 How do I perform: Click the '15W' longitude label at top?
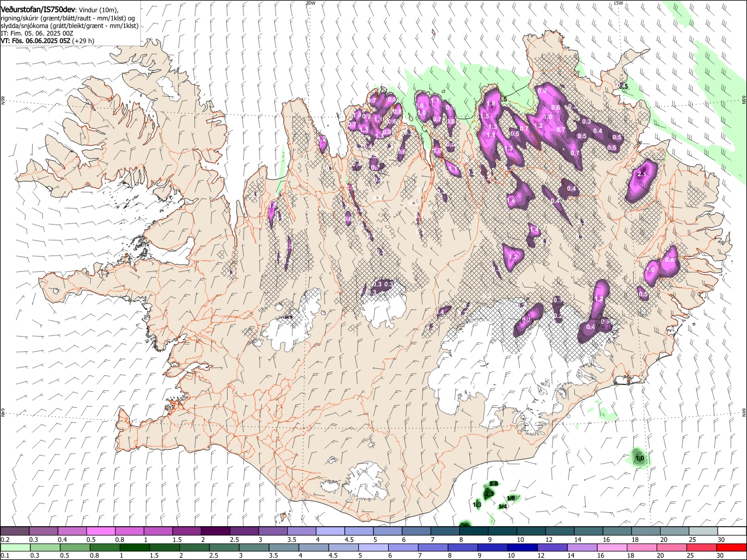(618, 3)
